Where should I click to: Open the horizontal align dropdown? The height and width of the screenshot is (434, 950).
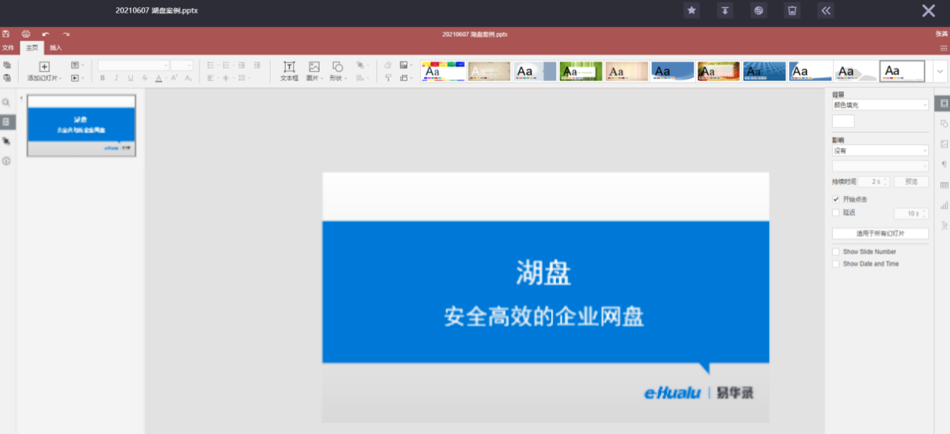pyautogui.click(x=211, y=78)
